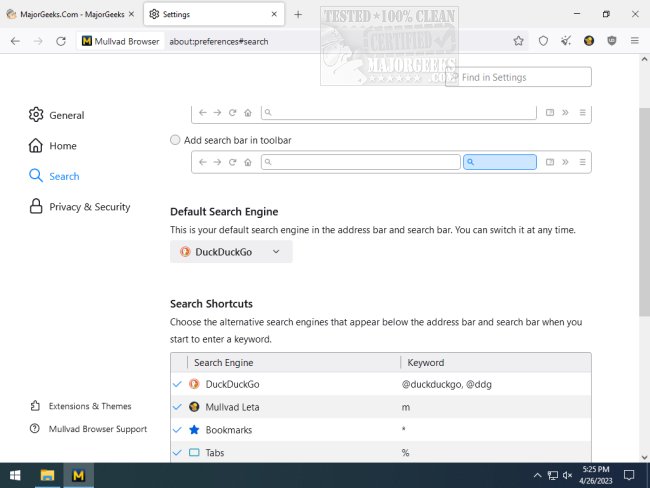Image resolution: width=650 pixels, height=488 pixels.
Task: Open Privacy & Security settings category
Action: tap(79, 206)
